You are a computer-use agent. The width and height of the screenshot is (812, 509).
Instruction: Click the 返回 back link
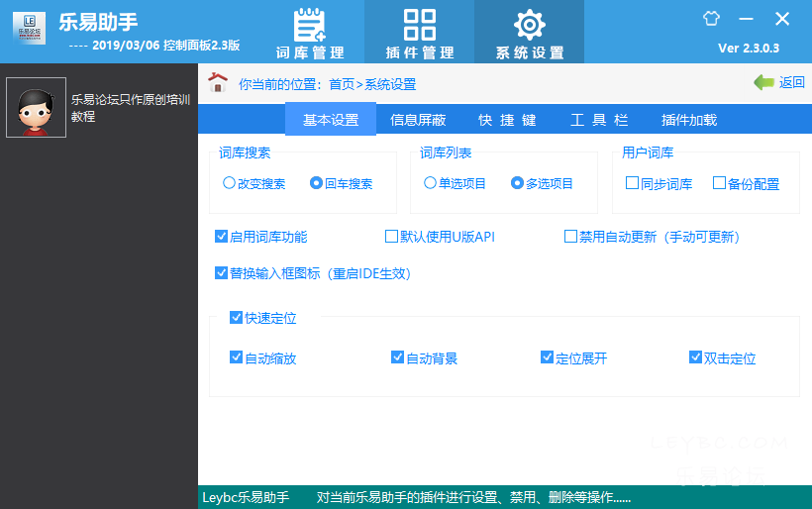[x=792, y=82]
